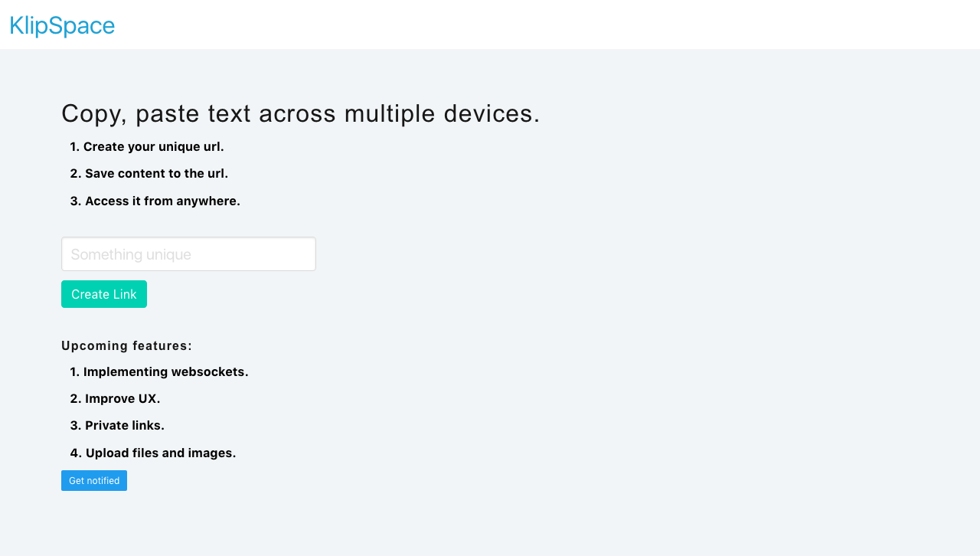Focus the "Something unique" text field
Screen dimensions: 980x556
click(188, 254)
